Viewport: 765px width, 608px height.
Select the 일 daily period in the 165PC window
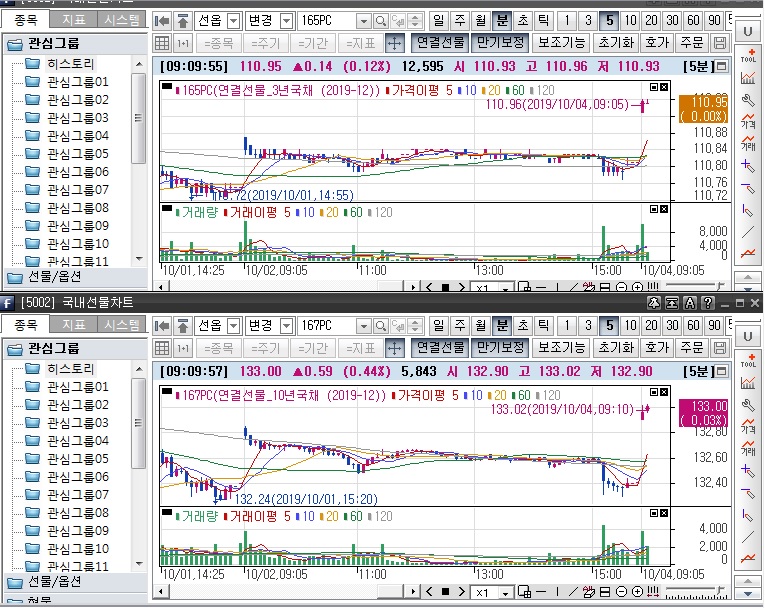point(438,20)
